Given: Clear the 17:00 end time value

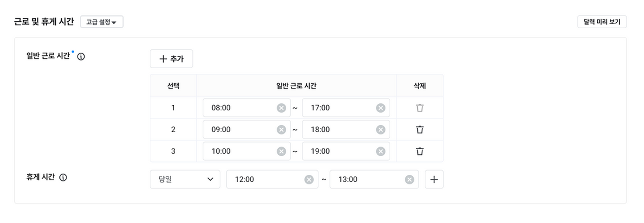Looking at the screenshot, I should 380,108.
